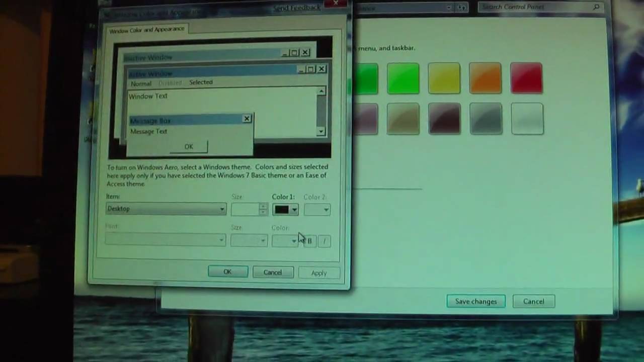Click the X on the preview Message Box
This screenshot has height=362, width=644.
click(x=247, y=119)
